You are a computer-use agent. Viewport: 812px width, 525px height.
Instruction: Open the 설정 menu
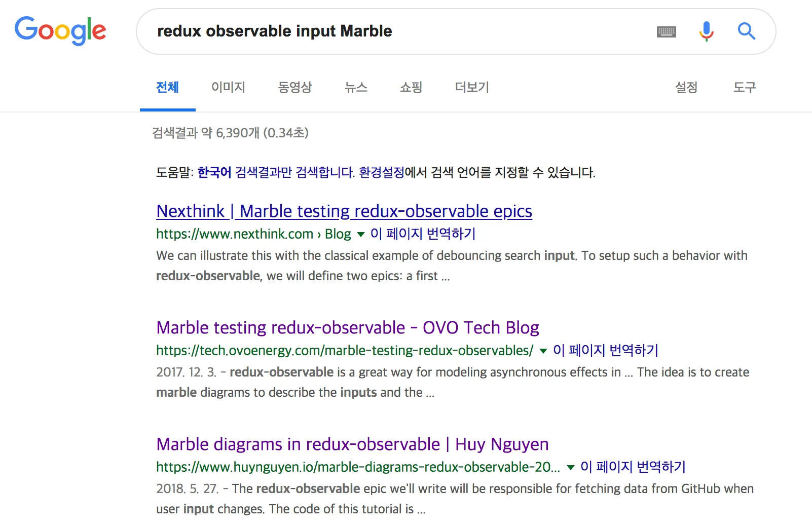coord(686,87)
